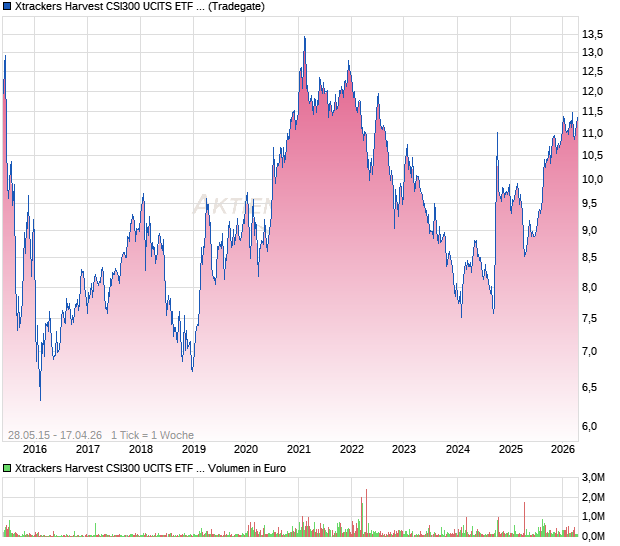This screenshot has width=620, height=546.
Task: Click the 0,0M volume axis label
Action: tap(593, 537)
